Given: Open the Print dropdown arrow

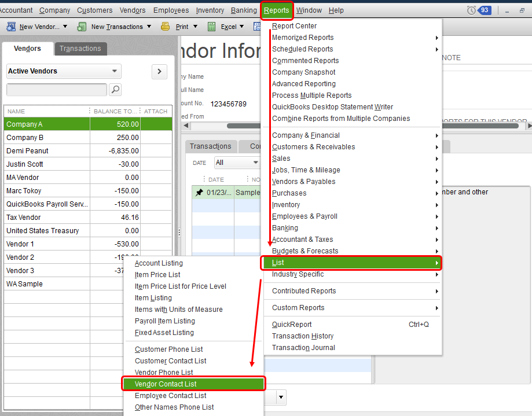Looking at the screenshot, I should point(195,27).
